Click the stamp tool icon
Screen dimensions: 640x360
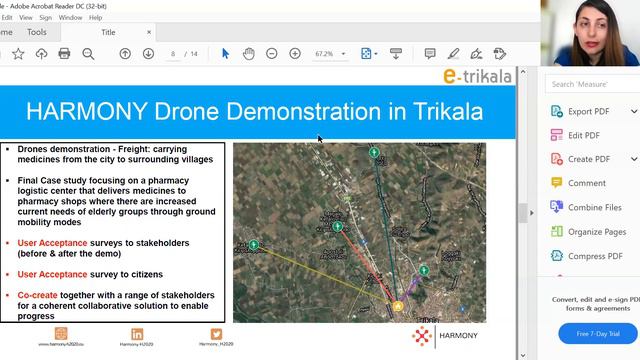pos(499,53)
